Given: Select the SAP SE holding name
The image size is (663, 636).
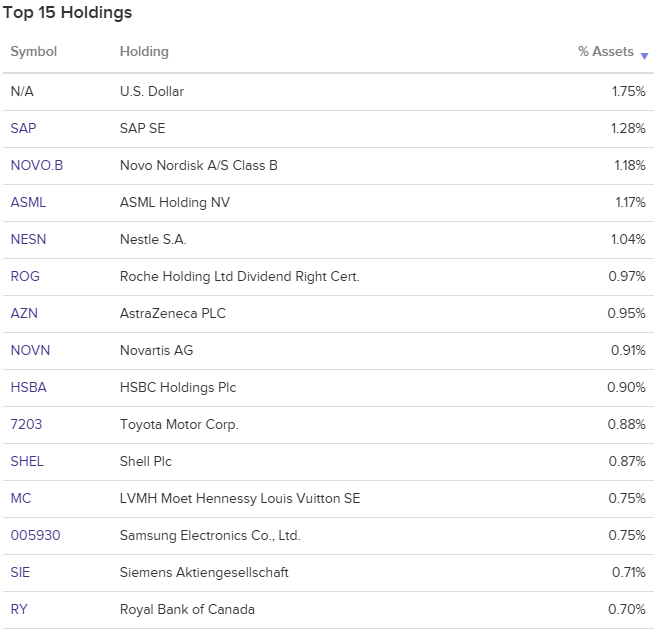Looking at the screenshot, I should point(142,128).
